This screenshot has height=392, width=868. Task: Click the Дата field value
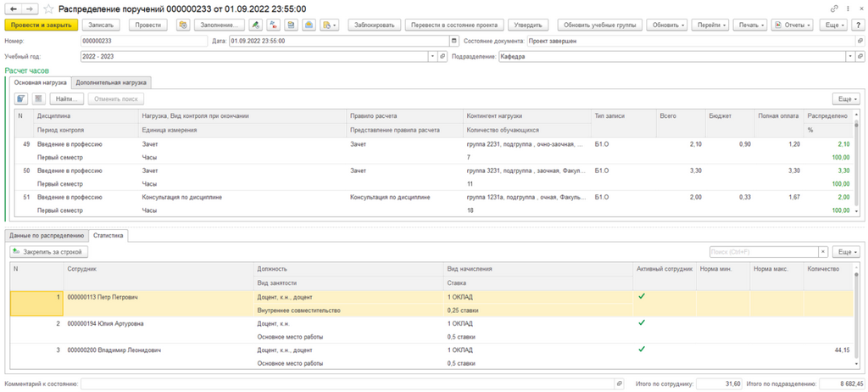(x=339, y=41)
